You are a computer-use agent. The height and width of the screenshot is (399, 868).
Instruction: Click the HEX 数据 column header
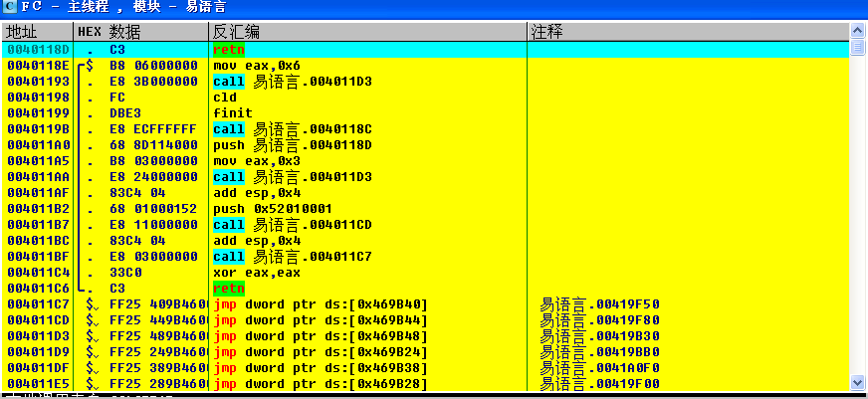140,32
